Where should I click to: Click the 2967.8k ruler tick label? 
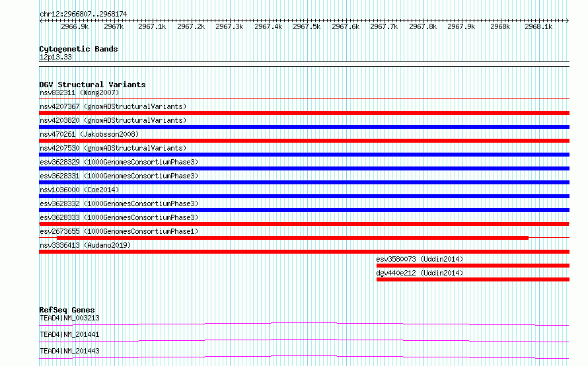pyautogui.click(x=423, y=26)
